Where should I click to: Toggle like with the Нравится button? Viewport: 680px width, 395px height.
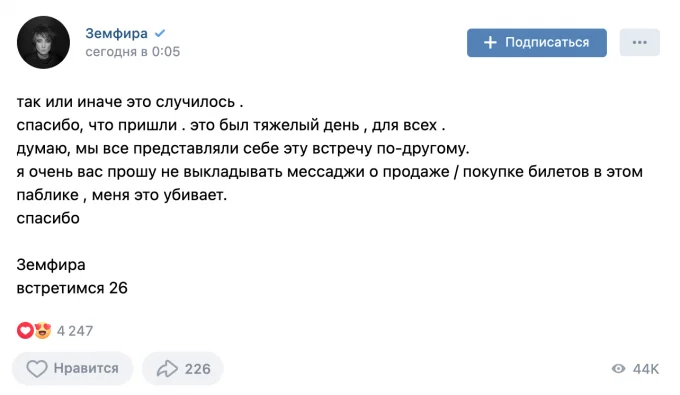point(72,369)
